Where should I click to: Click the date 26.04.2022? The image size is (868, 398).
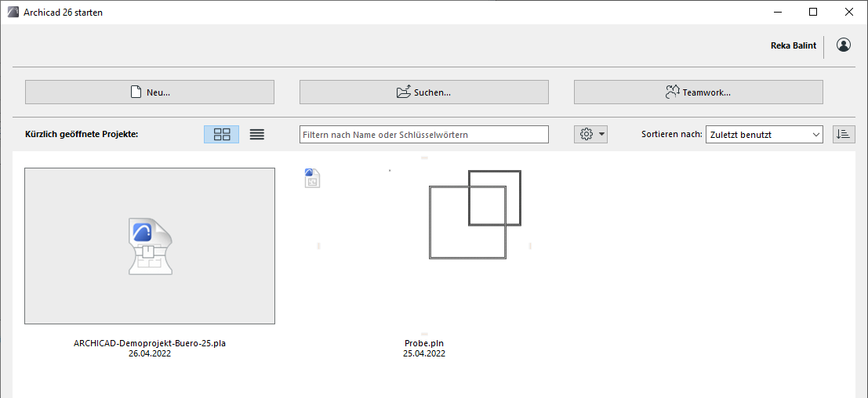click(x=150, y=354)
